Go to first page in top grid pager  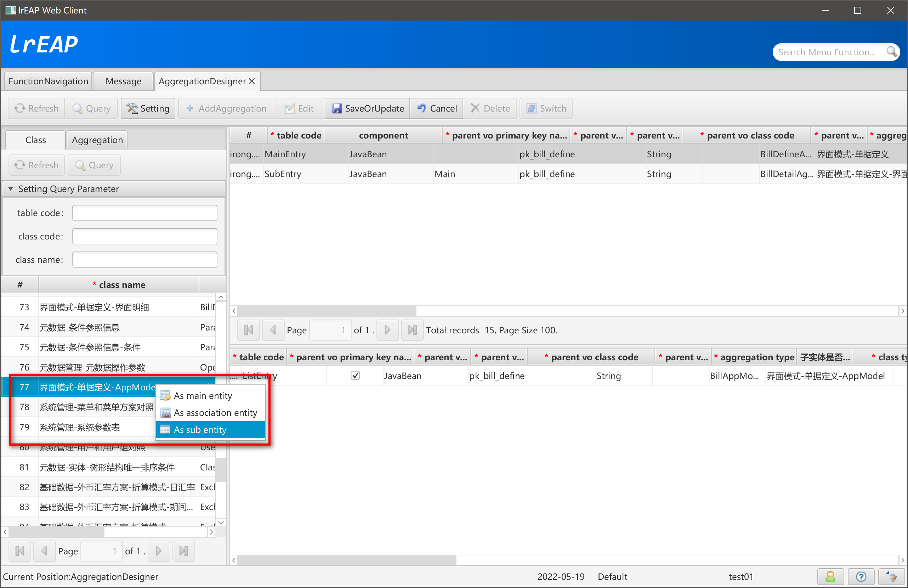point(248,330)
